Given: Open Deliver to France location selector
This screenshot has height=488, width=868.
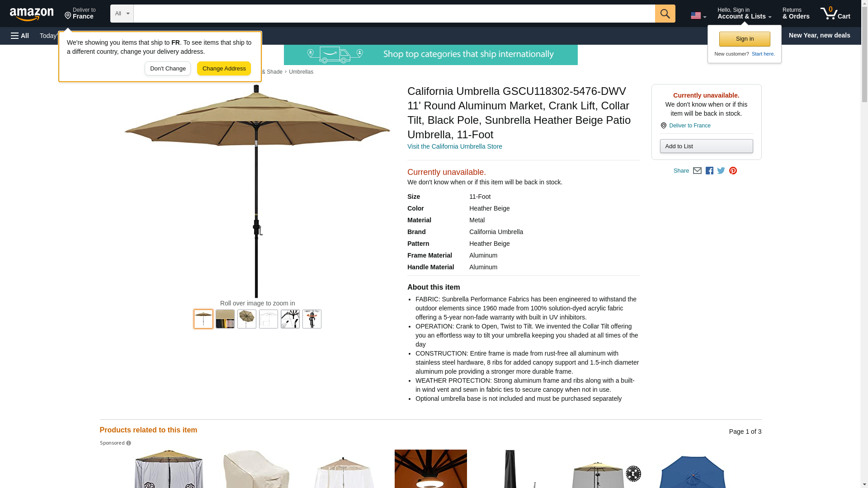Looking at the screenshot, I should 80,14.
